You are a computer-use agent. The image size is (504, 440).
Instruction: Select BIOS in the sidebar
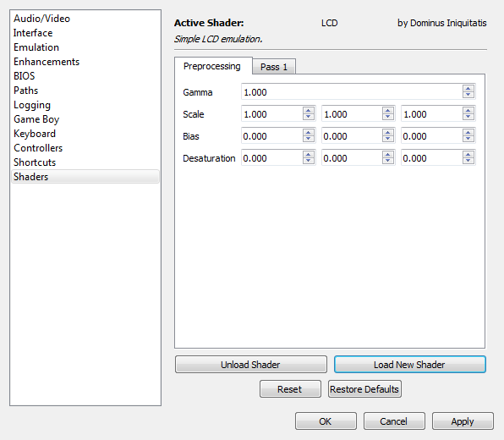pos(85,76)
